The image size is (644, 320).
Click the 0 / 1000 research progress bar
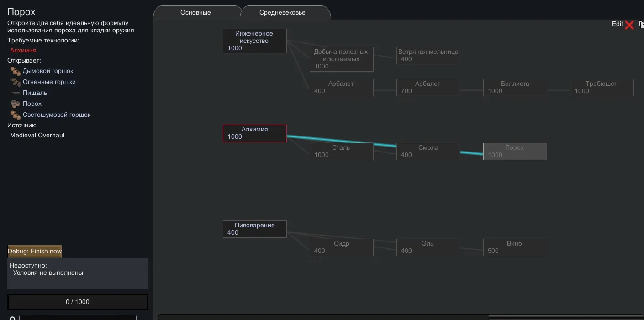(78, 302)
